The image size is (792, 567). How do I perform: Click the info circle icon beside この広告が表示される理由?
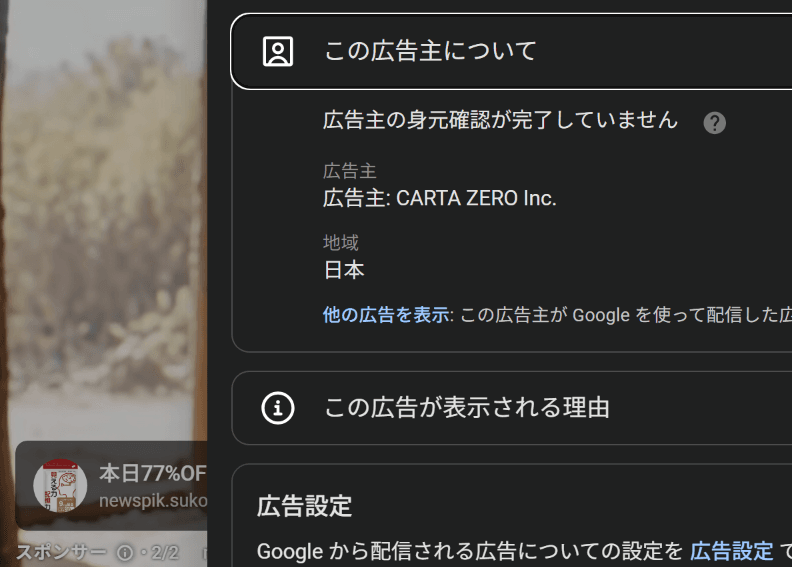[x=278, y=408]
